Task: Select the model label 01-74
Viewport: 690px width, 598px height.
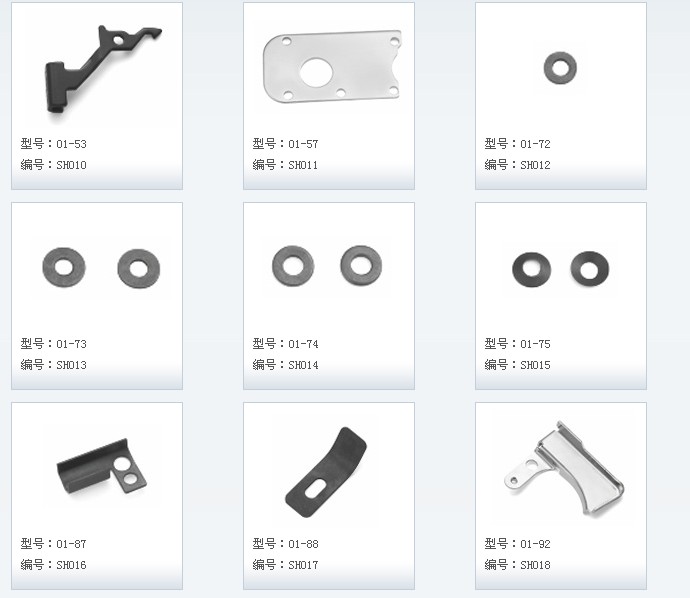Action: point(285,344)
